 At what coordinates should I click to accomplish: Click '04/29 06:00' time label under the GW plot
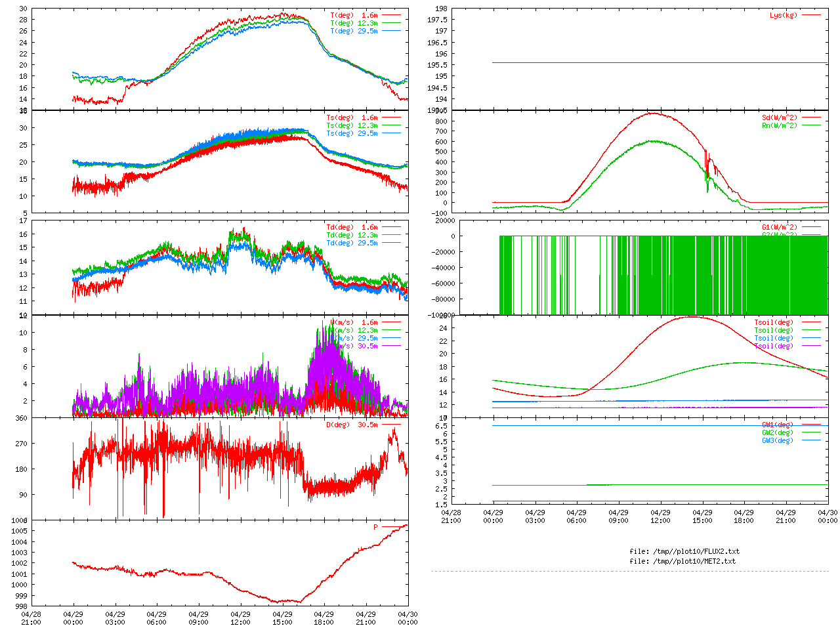(576, 516)
